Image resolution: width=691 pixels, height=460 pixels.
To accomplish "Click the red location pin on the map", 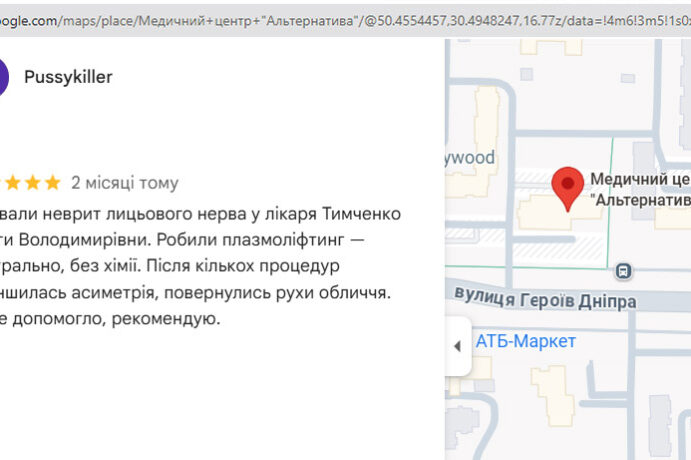I will [x=569, y=186].
